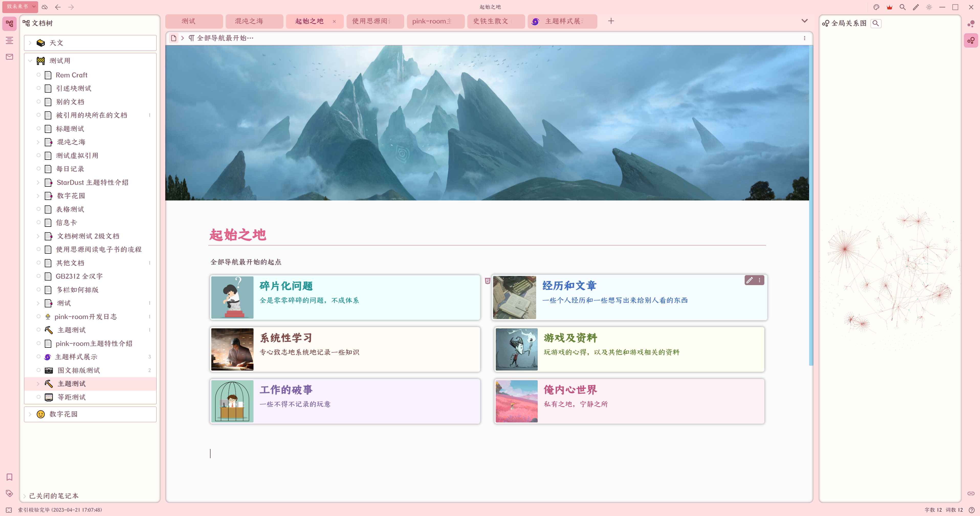The height and width of the screenshot is (516, 980).
Task: Open the backlinks panel icon
Action: 971,493
